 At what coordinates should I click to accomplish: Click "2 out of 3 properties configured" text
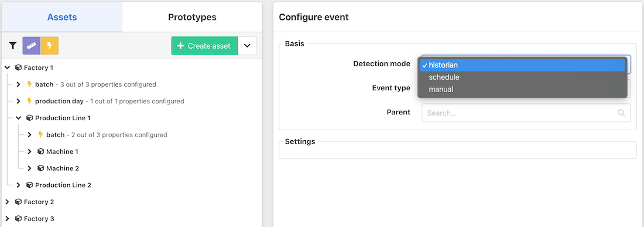click(119, 135)
